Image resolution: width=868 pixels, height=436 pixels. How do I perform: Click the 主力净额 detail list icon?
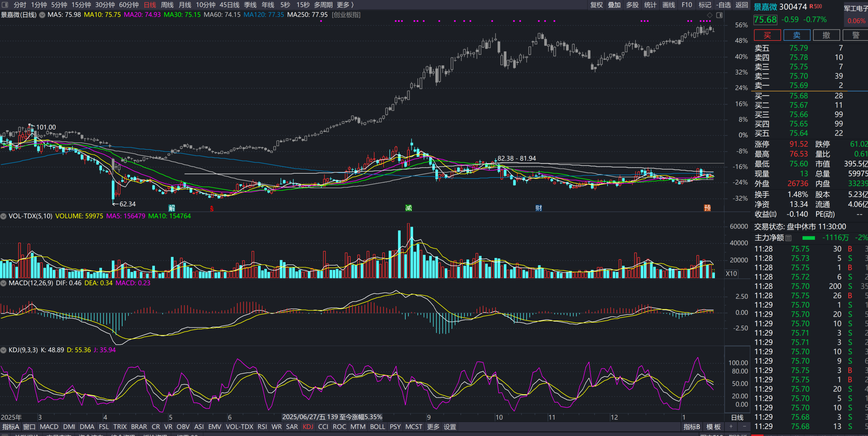click(x=788, y=238)
